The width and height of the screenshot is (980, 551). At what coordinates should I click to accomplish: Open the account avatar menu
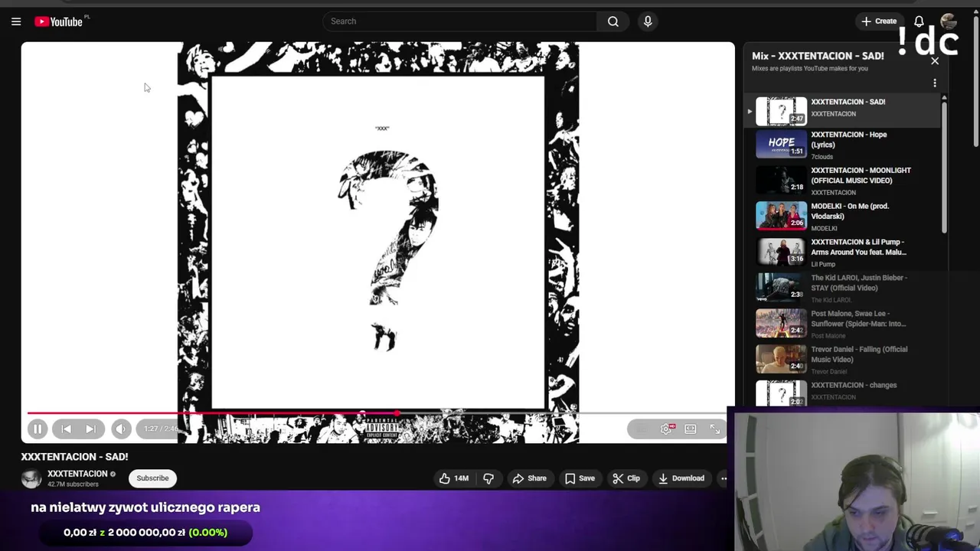point(948,21)
